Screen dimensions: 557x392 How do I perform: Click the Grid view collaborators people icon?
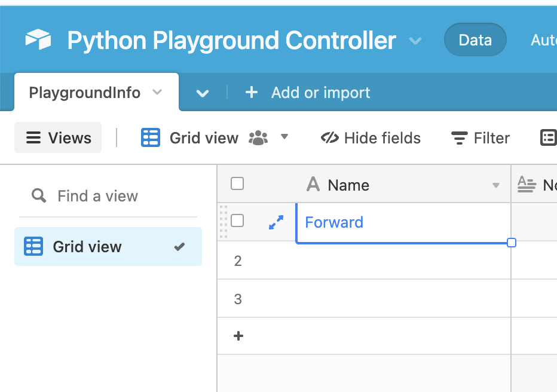click(x=258, y=138)
